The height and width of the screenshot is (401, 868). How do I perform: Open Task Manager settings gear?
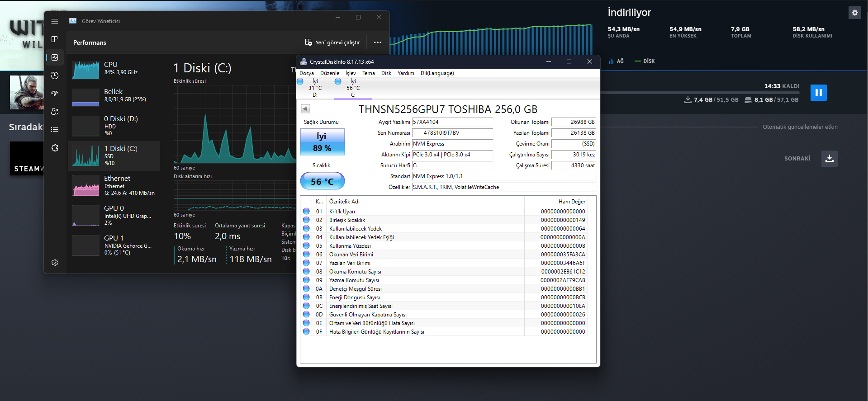(55, 263)
